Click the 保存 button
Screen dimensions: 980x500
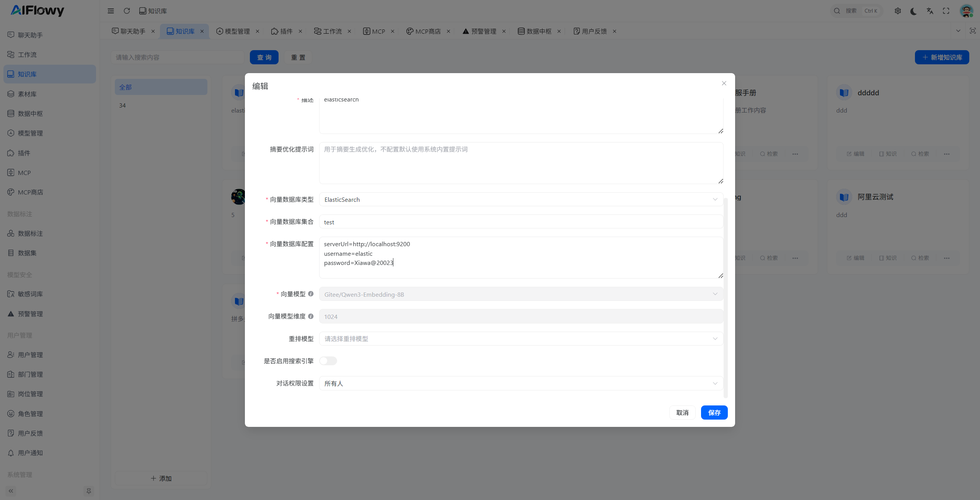click(714, 412)
